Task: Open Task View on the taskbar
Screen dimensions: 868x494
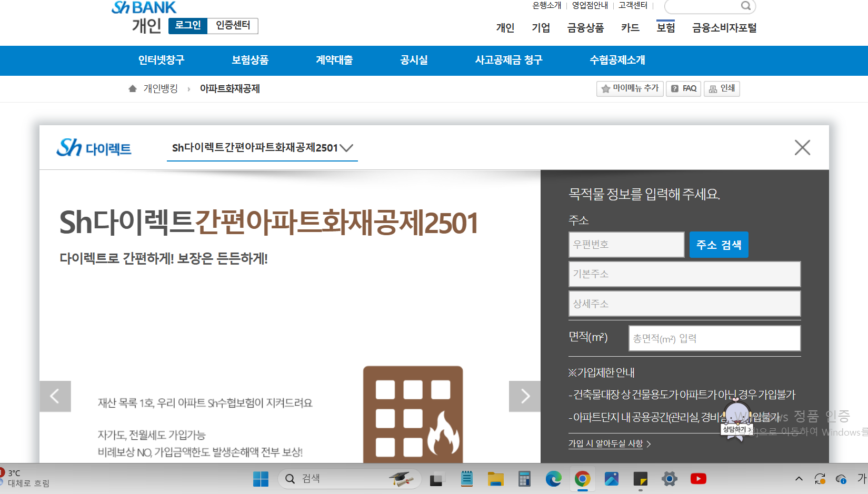Action: click(x=436, y=479)
